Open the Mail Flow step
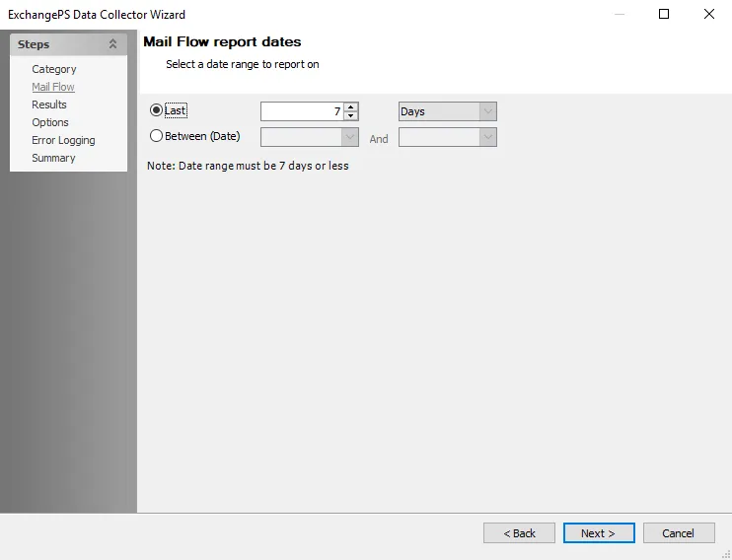 tap(53, 87)
